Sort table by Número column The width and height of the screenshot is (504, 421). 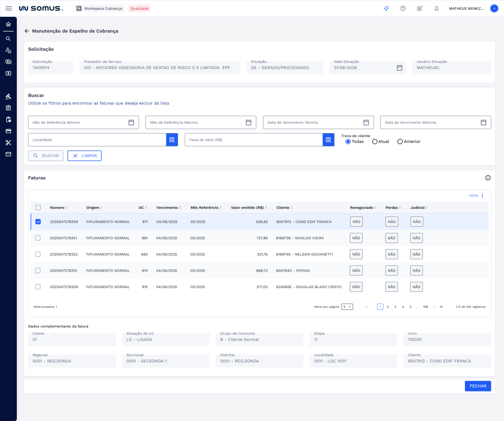[x=58, y=207]
